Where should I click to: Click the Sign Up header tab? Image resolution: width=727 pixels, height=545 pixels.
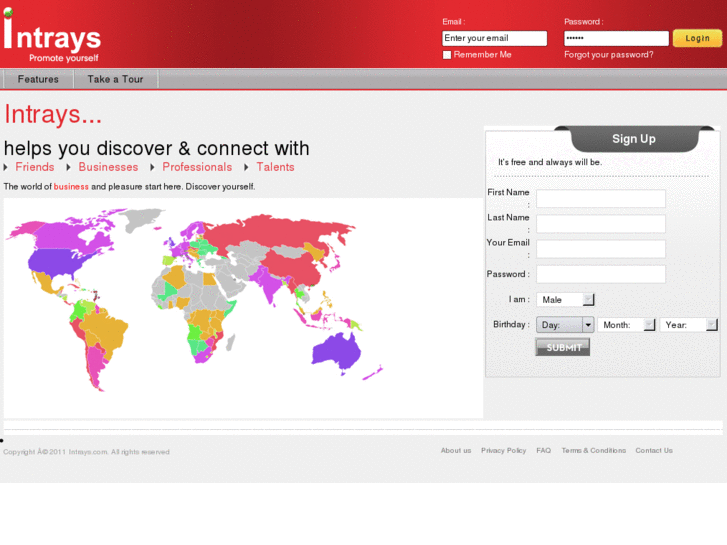pos(634,139)
